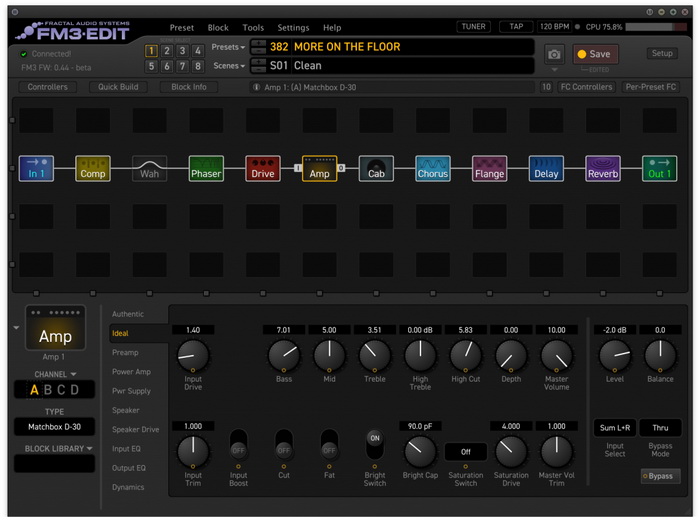
Task: Select the Comp block
Action: coord(93,168)
